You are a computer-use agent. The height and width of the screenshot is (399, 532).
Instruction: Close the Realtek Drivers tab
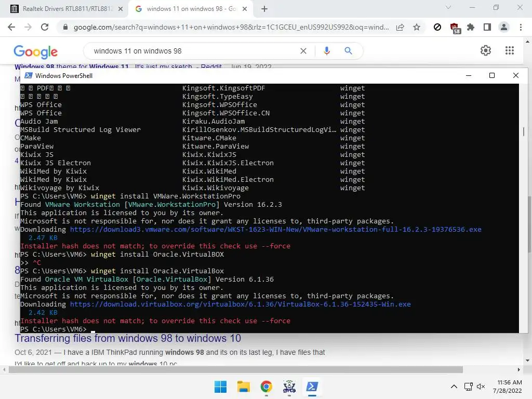point(121,9)
